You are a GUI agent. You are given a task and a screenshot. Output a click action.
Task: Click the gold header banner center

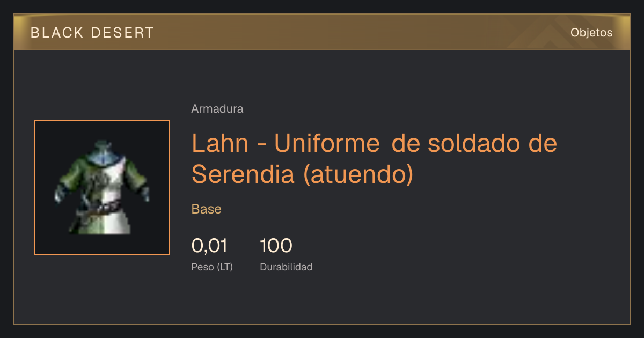[x=322, y=32]
